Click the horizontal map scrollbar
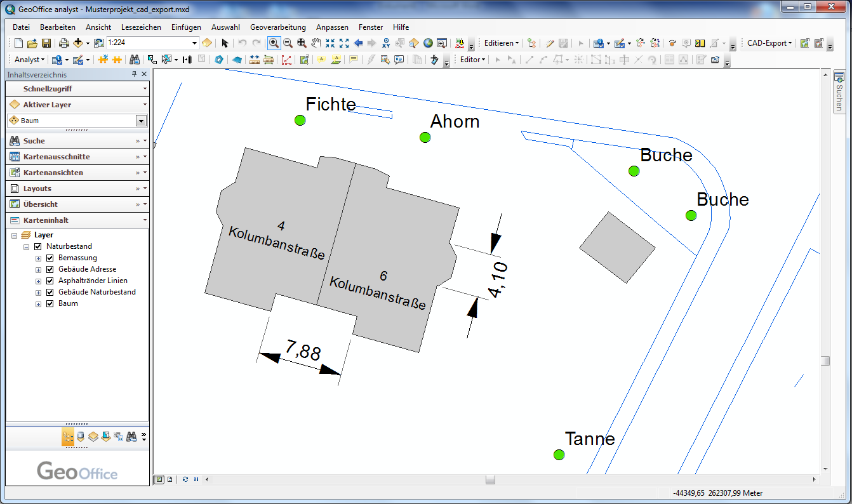 click(489, 479)
